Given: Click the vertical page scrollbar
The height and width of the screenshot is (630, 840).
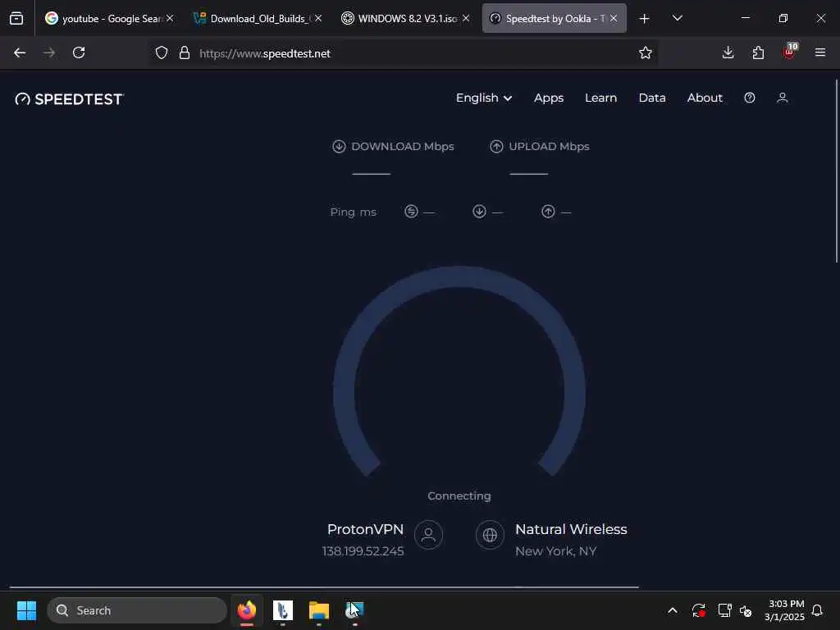Looking at the screenshot, I should pos(836,171).
